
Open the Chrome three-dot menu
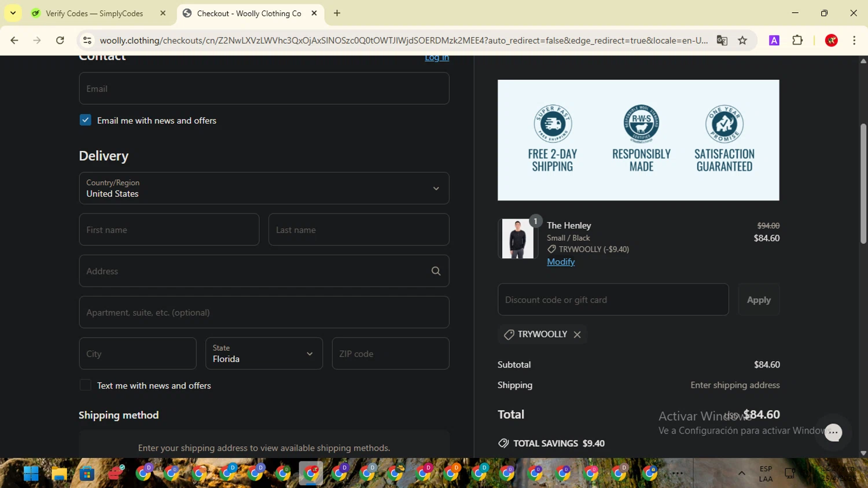854,40
